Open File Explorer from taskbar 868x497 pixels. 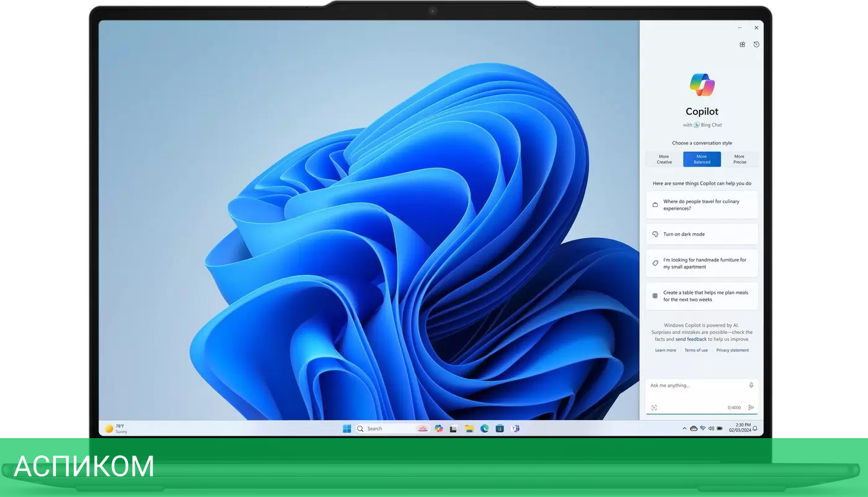[x=469, y=429]
